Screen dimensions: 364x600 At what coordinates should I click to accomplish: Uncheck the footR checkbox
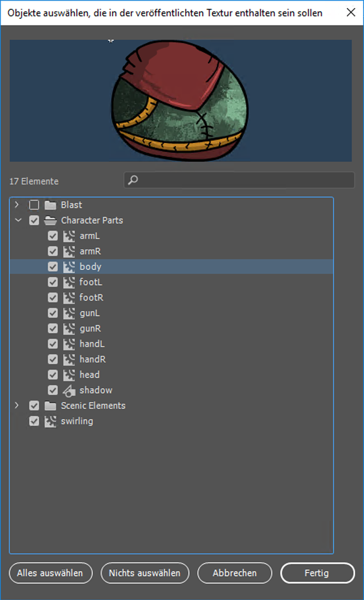click(53, 297)
